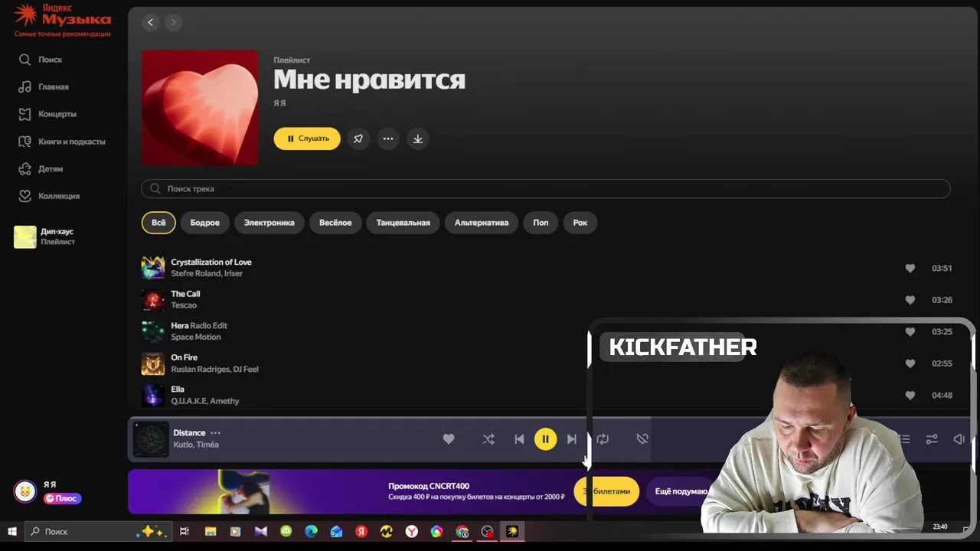Select the Бодрое filter chip
The width and height of the screenshot is (980, 551).
(x=204, y=223)
